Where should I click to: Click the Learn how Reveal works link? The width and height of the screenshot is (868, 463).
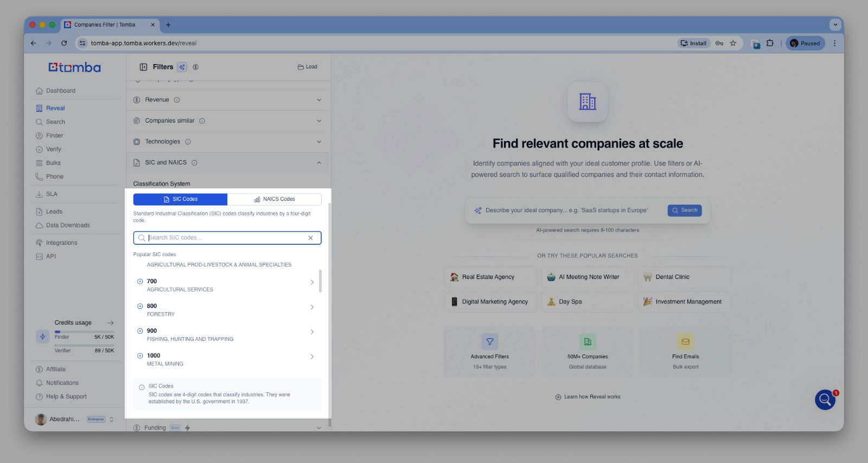click(x=588, y=397)
